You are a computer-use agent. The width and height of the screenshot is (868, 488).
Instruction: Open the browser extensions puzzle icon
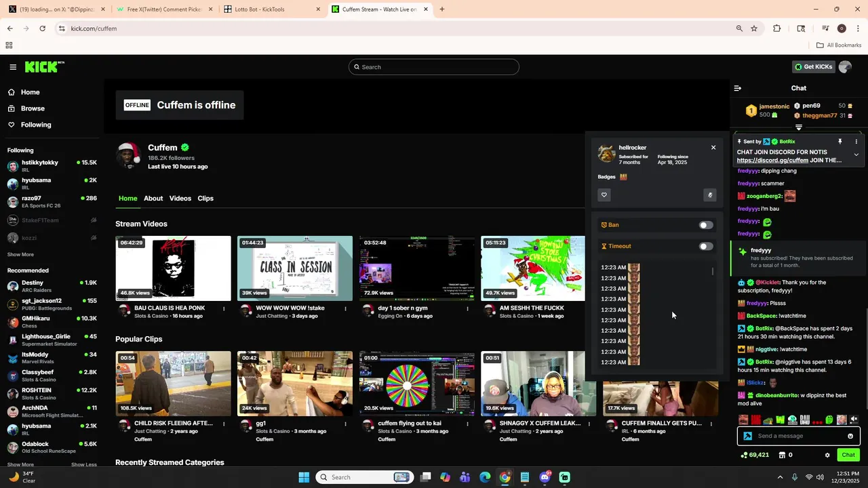pos(777,28)
